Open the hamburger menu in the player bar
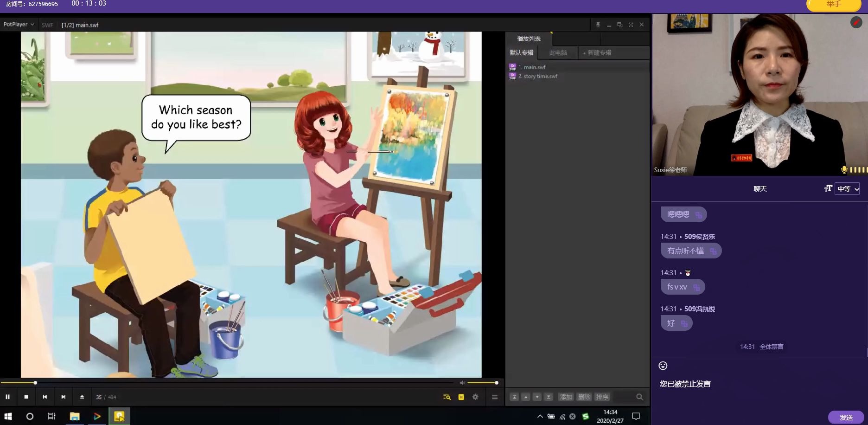Viewport: 868px width, 425px height. (495, 397)
